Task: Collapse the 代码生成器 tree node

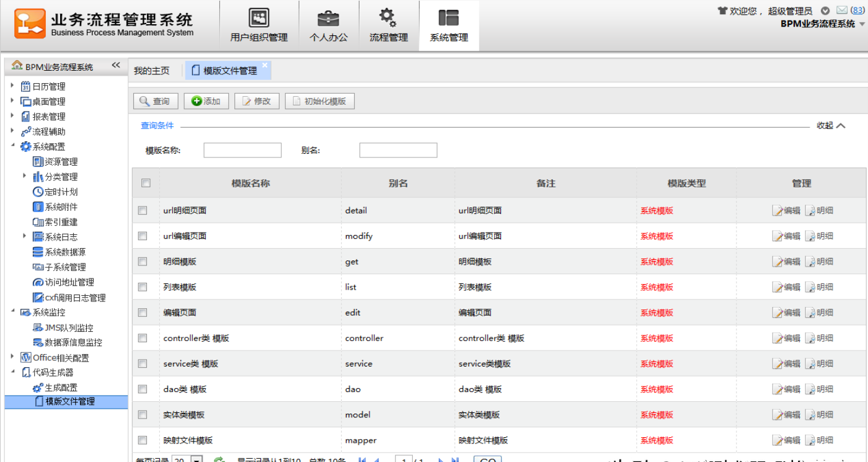Action: (x=12, y=371)
